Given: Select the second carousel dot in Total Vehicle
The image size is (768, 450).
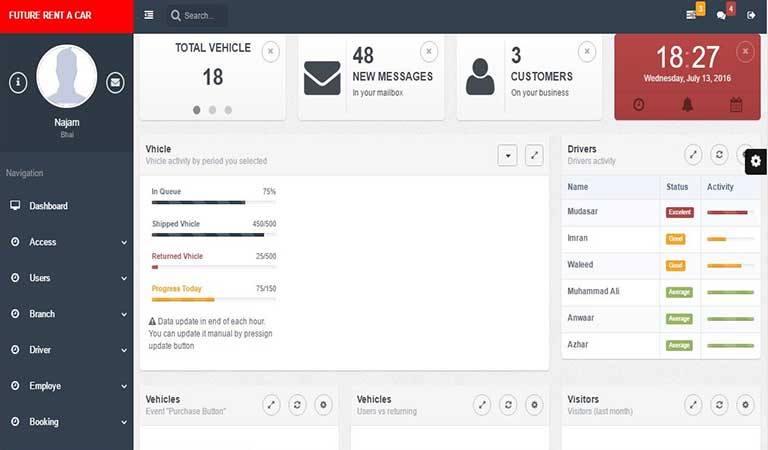Looking at the screenshot, I should (x=212, y=110).
